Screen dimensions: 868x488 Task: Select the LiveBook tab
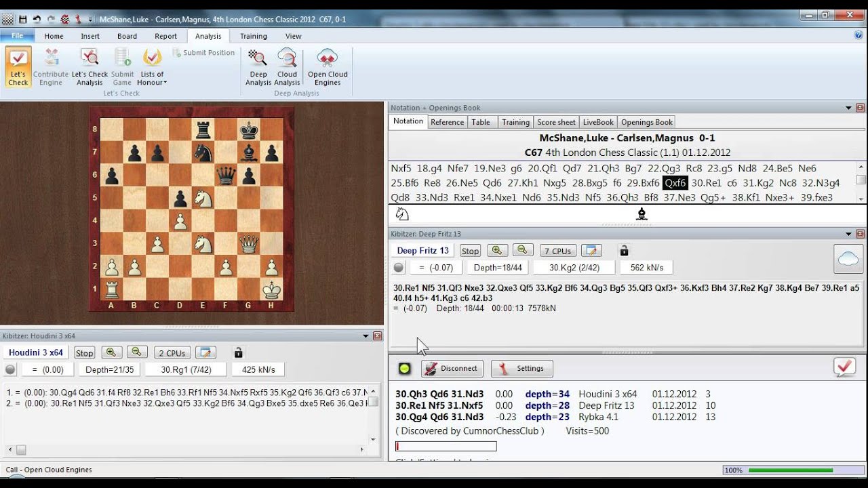coord(598,122)
